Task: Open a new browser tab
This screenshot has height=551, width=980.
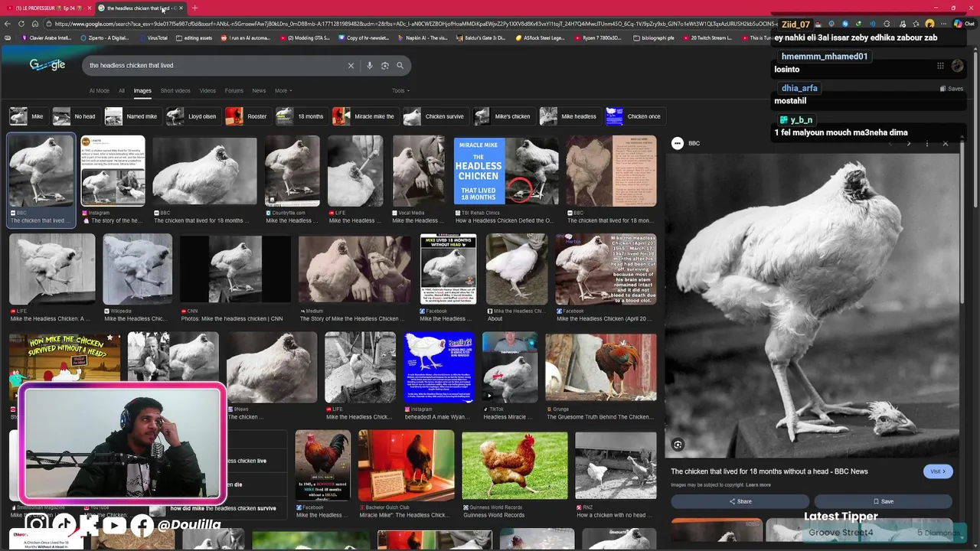Action: (x=194, y=8)
